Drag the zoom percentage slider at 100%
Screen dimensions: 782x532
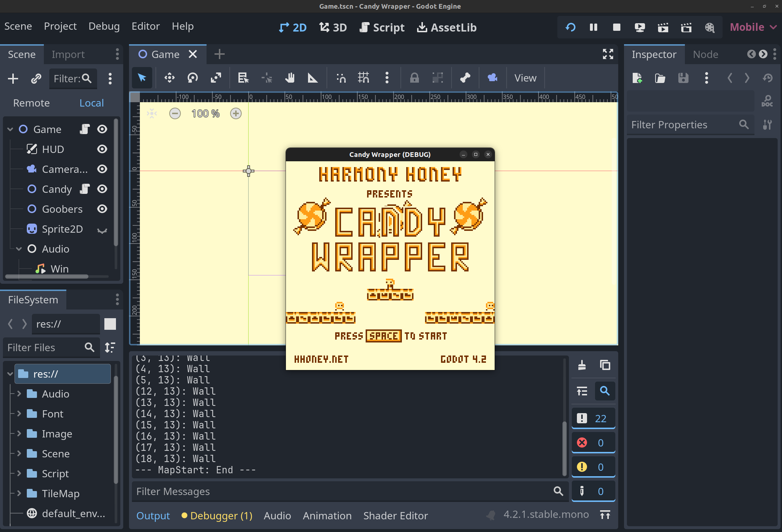coord(205,113)
